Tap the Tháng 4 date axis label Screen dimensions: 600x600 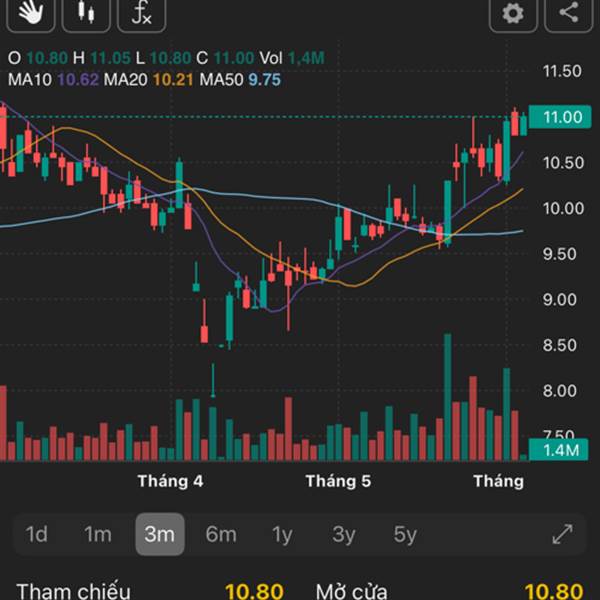[170, 481]
